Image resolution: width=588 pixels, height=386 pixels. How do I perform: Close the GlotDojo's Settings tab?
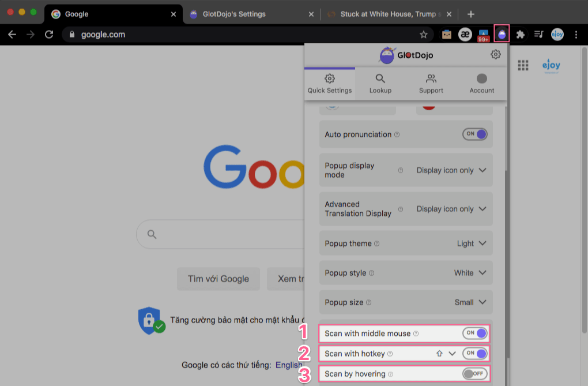(x=311, y=14)
